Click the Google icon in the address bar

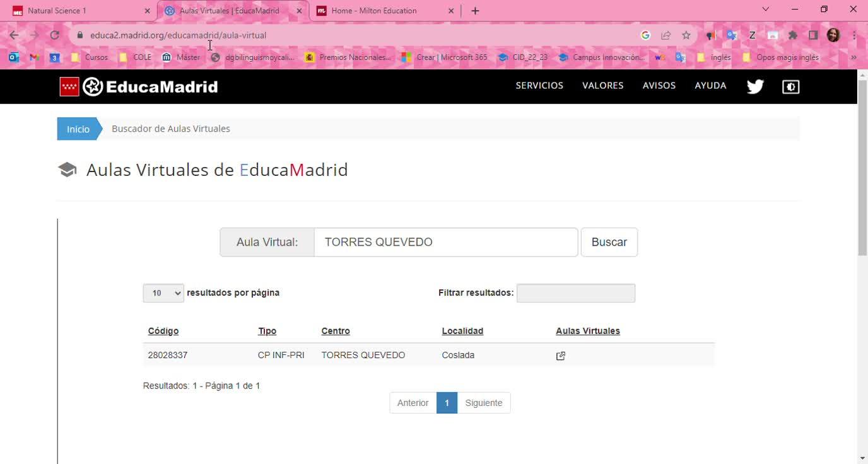(645, 35)
